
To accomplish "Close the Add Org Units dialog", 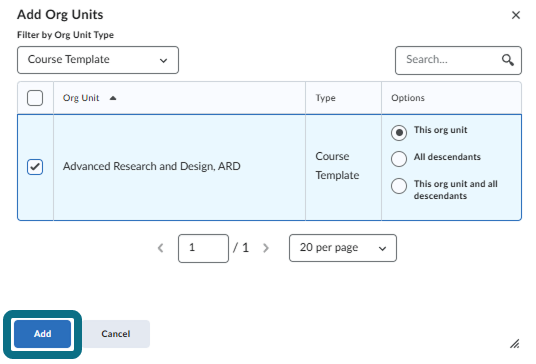I will [515, 15].
